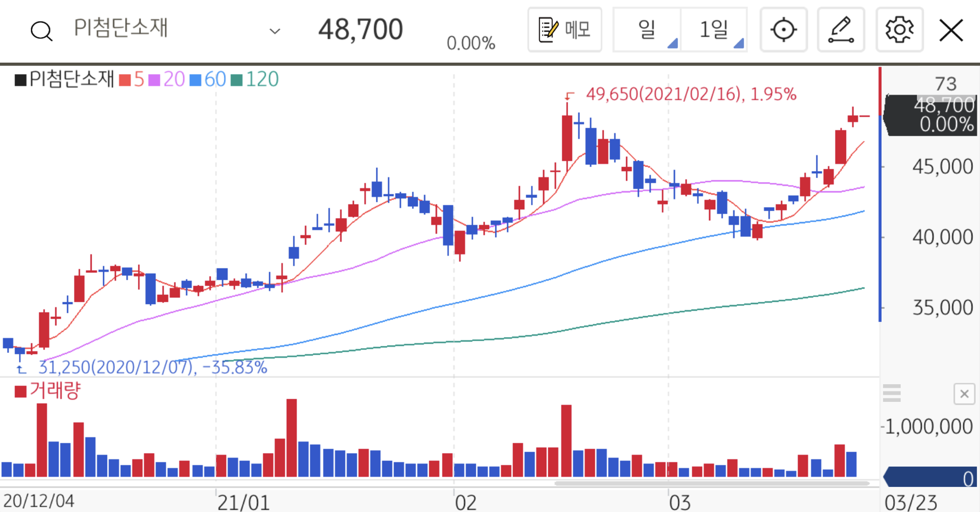This screenshot has width=980, height=512.
Task: Click the 5-day moving average legend swatch
Action: (124, 80)
